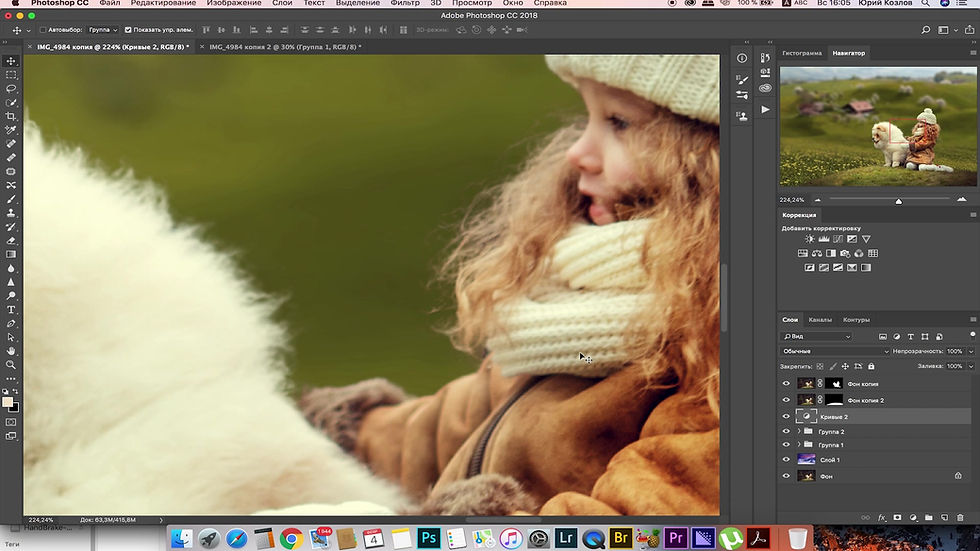
Task: Delete layer using the trash icon
Action: coord(961,517)
